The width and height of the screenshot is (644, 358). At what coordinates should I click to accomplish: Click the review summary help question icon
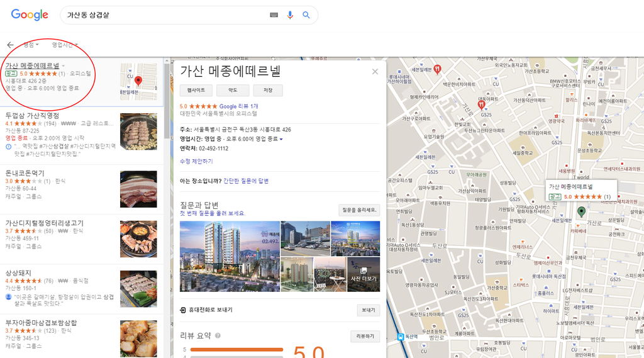[x=218, y=336]
